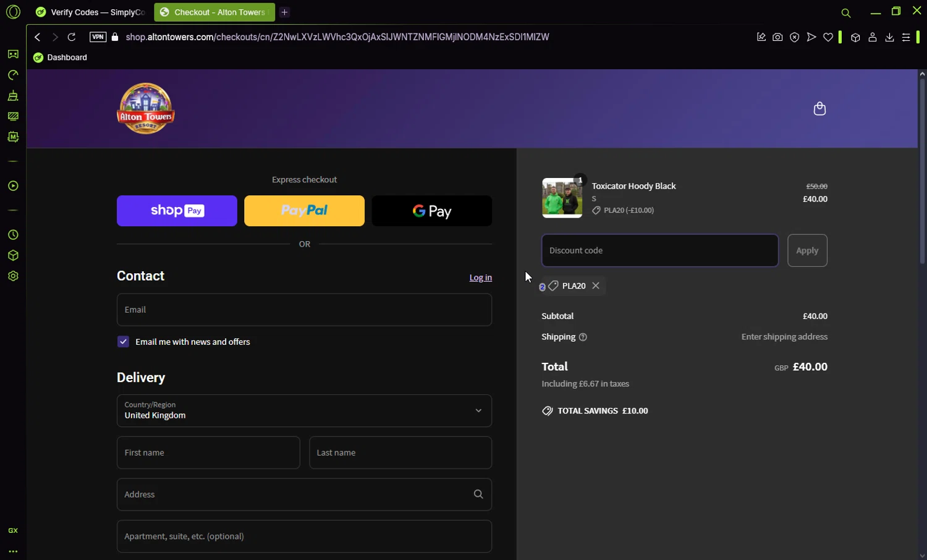927x560 pixels.
Task: Click the Toxicator Hoody Black title
Action: pos(633,186)
